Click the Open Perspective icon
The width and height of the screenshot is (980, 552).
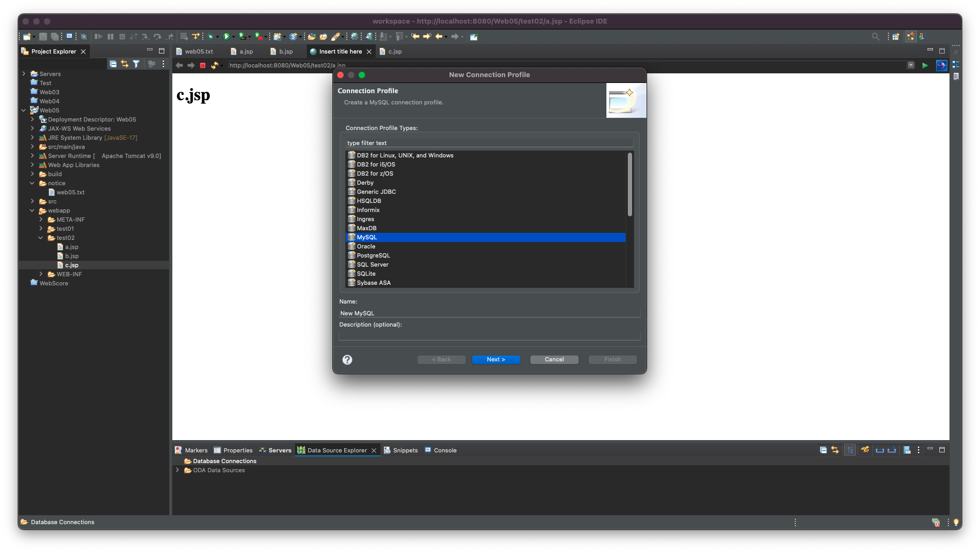tap(895, 36)
